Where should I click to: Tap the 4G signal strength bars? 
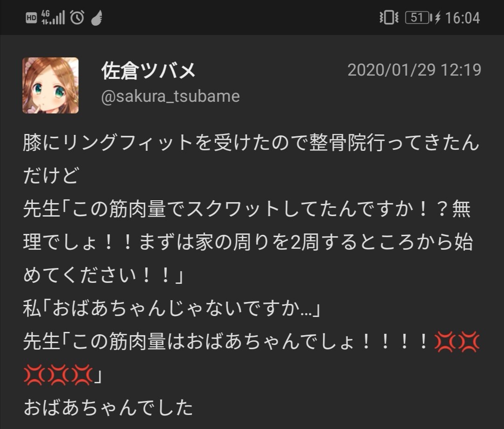click(x=53, y=17)
